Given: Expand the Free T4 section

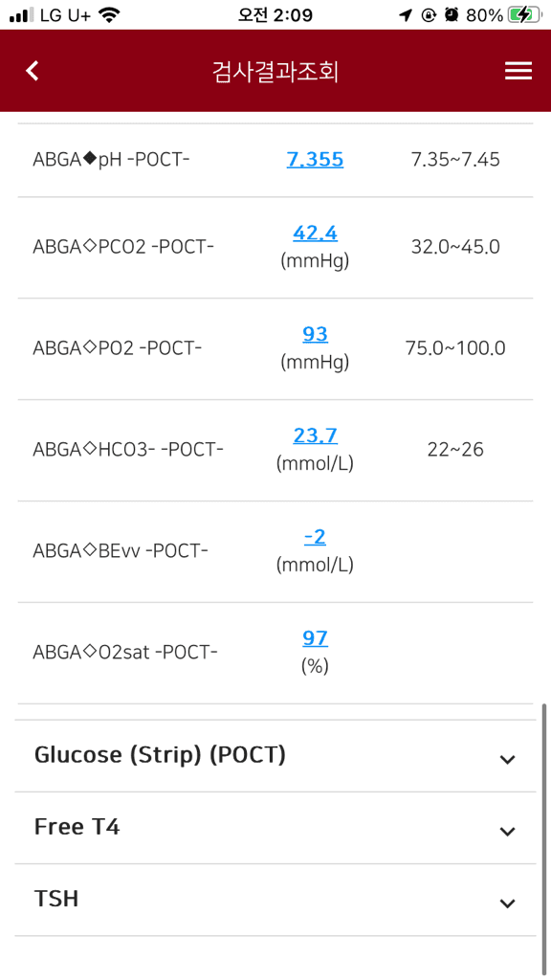Looking at the screenshot, I should [x=275, y=828].
